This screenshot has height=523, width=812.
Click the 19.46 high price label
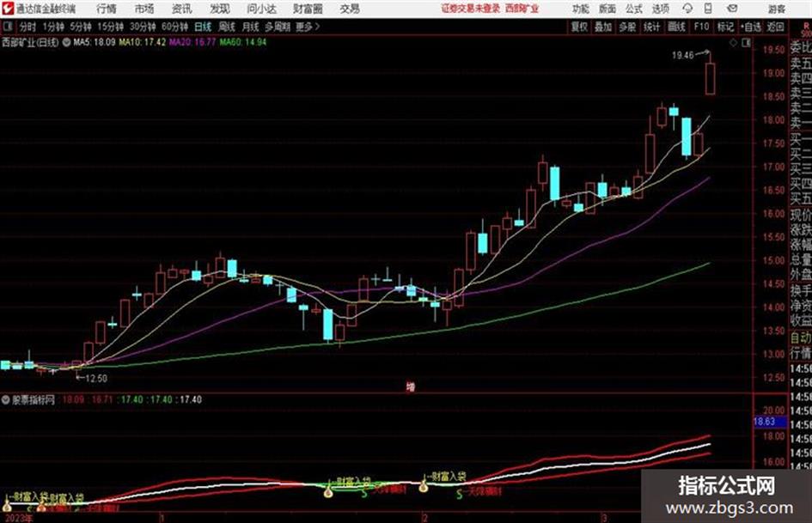click(x=682, y=55)
